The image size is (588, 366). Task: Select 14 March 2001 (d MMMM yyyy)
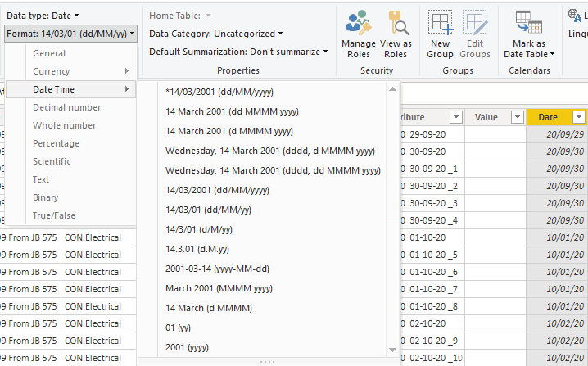[262, 131]
